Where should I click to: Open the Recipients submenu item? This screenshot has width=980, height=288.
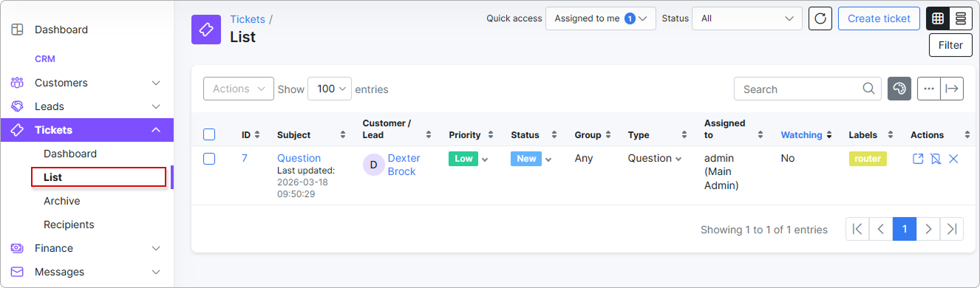69,224
